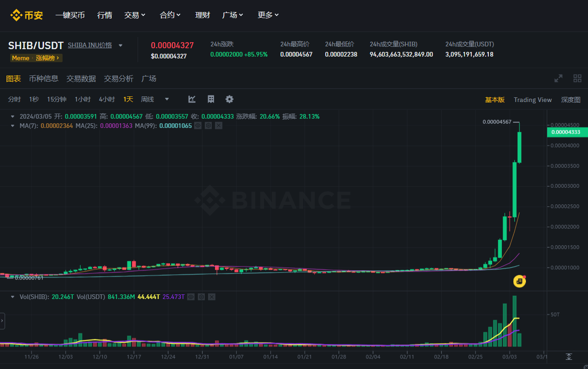Click the Binance logo
Image resolution: width=588 pixels, height=369 pixels.
click(x=27, y=15)
